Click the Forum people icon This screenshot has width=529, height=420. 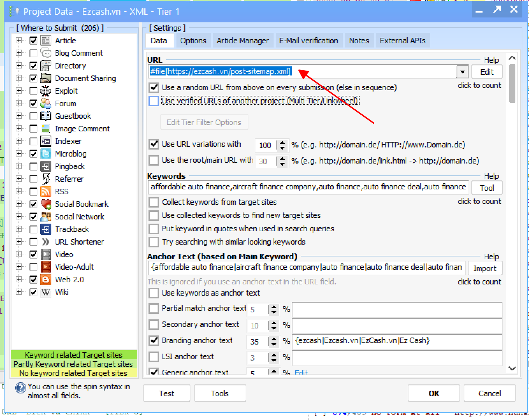46,103
